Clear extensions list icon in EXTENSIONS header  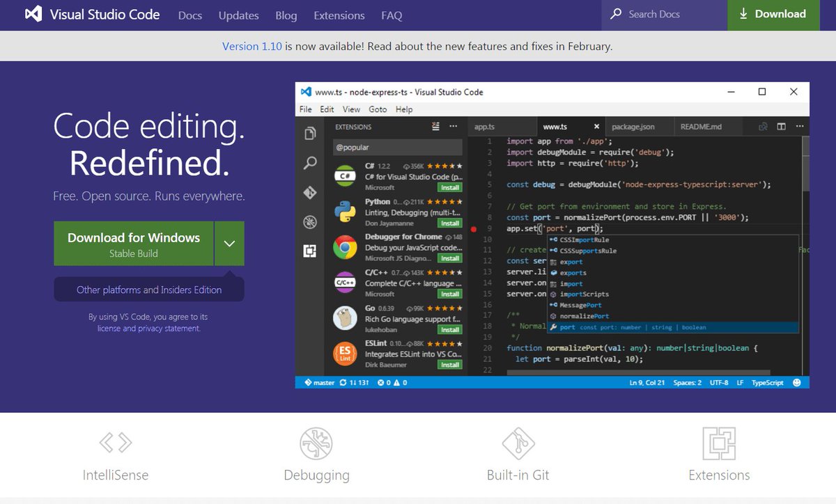(x=436, y=127)
